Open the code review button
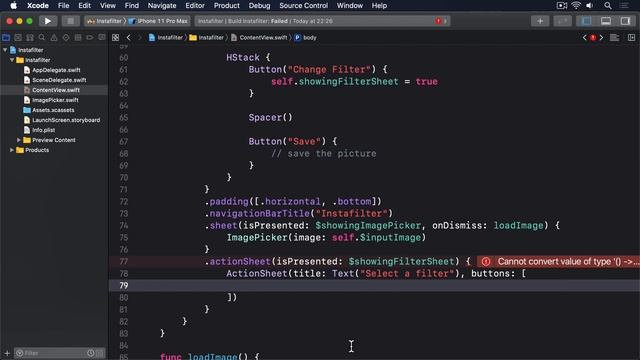The width and height of the screenshot is (640, 360). [x=562, y=21]
